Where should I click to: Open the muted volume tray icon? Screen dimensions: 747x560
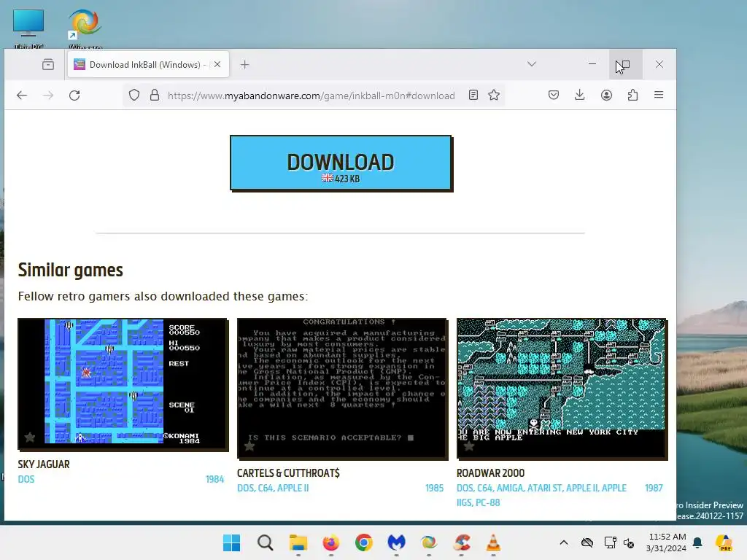[x=629, y=542]
